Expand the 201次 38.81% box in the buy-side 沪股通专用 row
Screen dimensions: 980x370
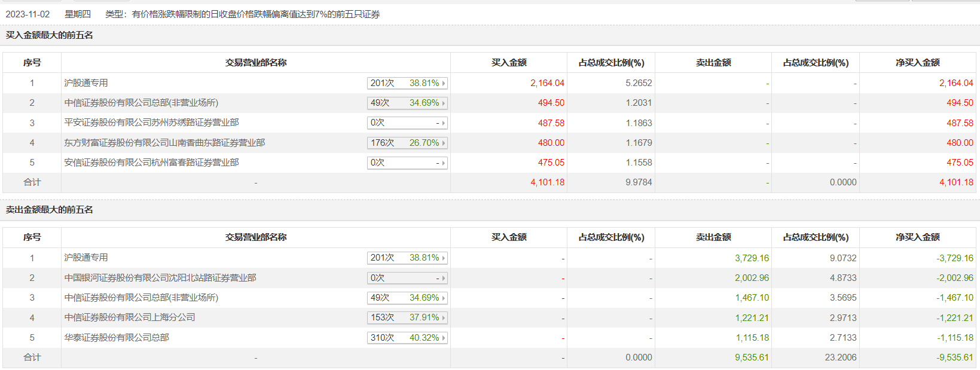point(407,83)
